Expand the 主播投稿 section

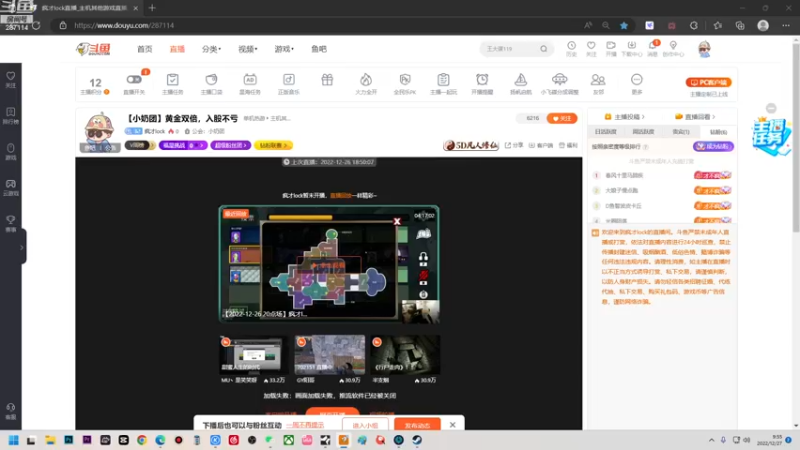coord(624,117)
